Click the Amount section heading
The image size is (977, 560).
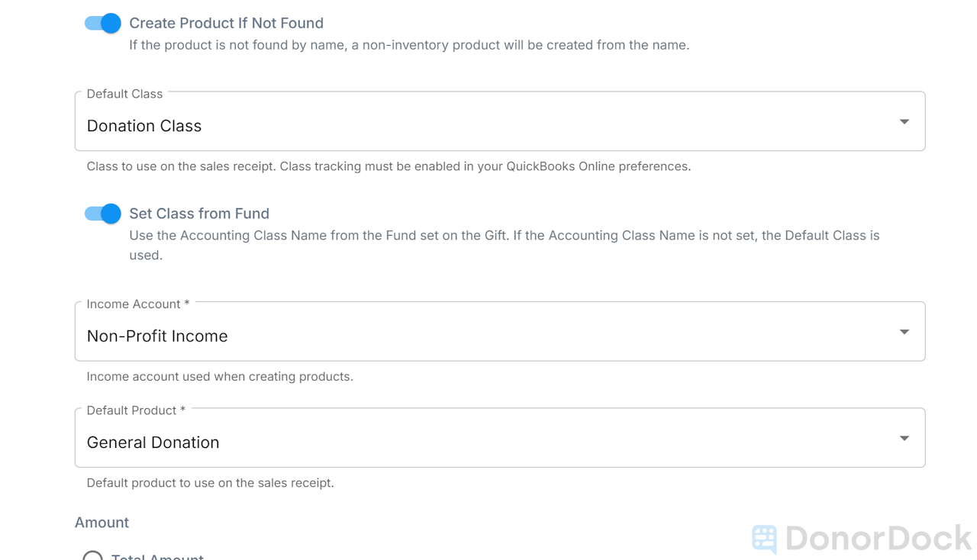102,523
